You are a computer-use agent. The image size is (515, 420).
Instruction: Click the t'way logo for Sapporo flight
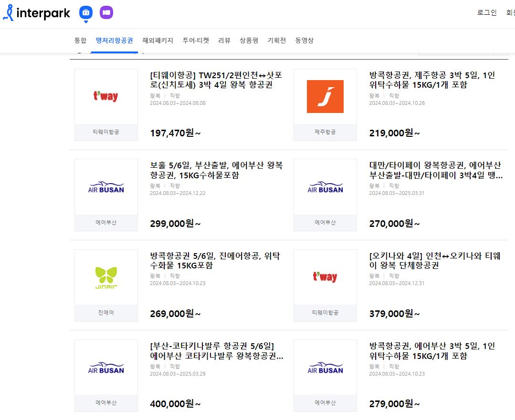[x=106, y=96]
